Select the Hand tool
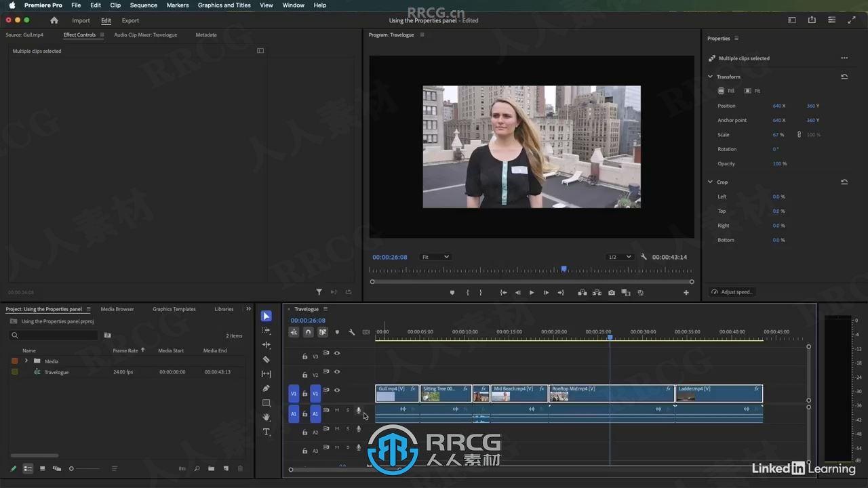This screenshot has height=488, width=868. pyautogui.click(x=267, y=418)
